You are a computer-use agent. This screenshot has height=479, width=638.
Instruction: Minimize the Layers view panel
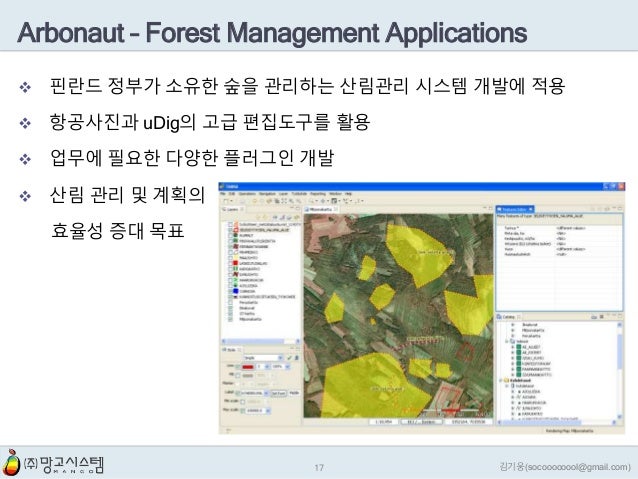(x=292, y=208)
